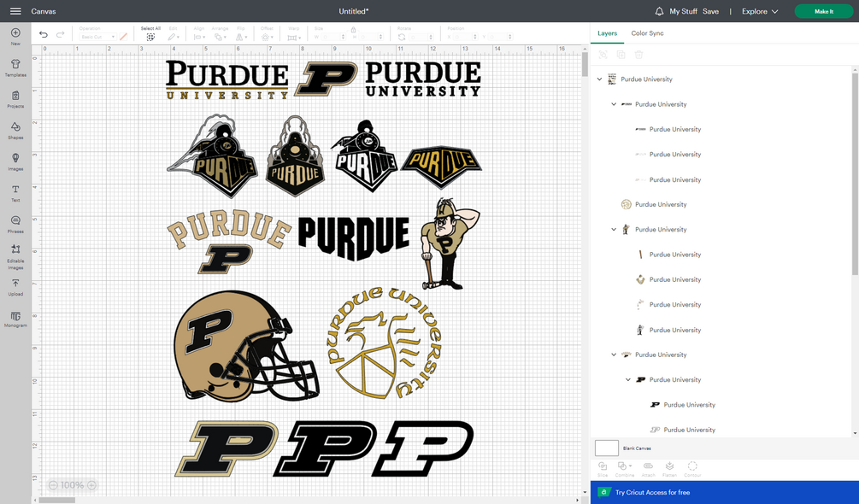Switch to the Color Sync tab
The height and width of the screenshot is (504, 859).
tap(647, 33)
